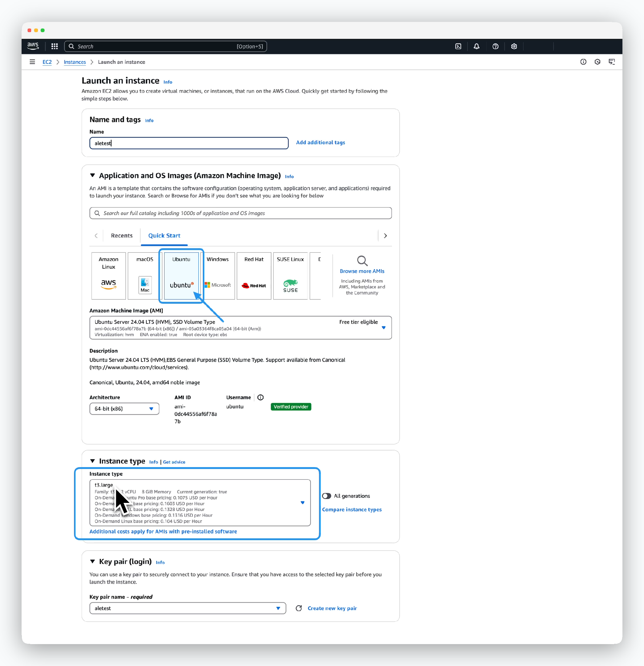Viewport: 644px width, 666px height.
Task: Open the Architecture 64-bit (x86) dropdown
Action: [x=124, y=409]
